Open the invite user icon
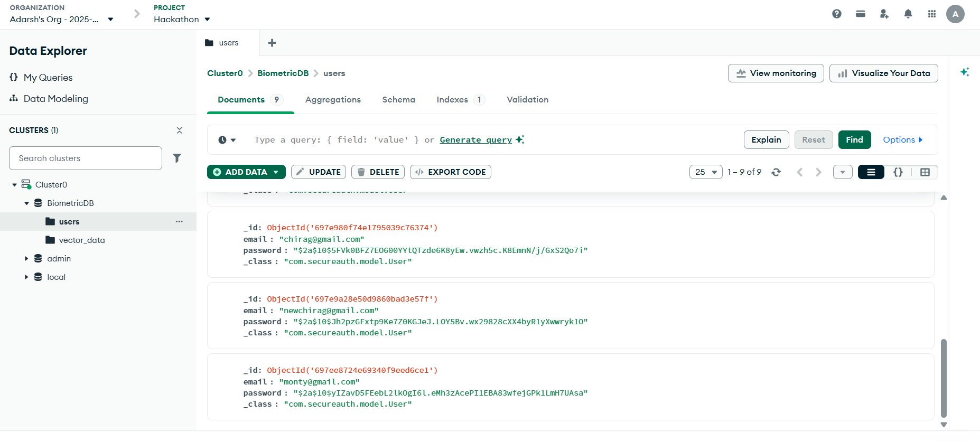 point(884,14)
